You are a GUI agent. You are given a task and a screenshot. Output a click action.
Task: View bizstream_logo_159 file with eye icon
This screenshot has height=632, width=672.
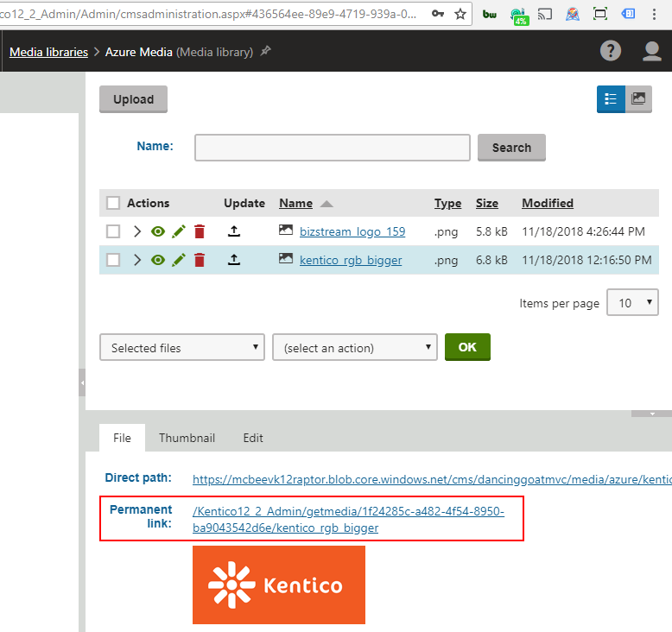pyautogui.click(x=158, y=231)
